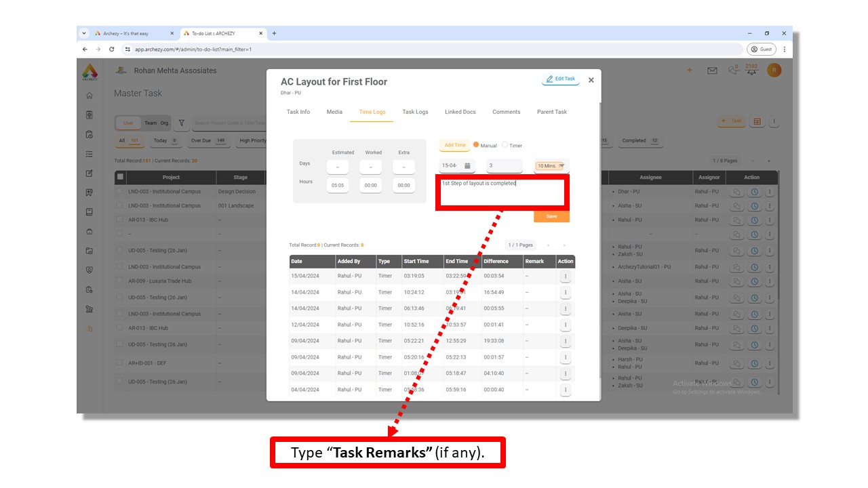Switch to the Task Info tab

(x=298, y=112)
